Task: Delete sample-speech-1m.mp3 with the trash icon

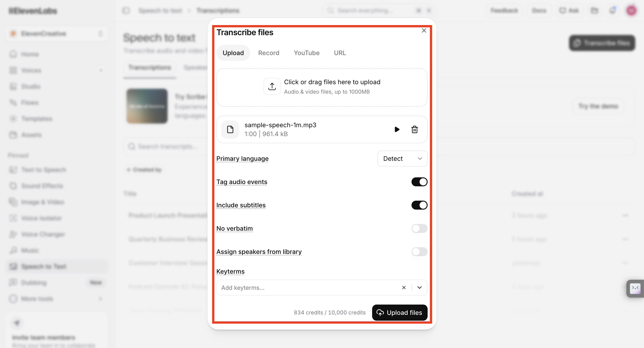Action: (x=414, y=129)
